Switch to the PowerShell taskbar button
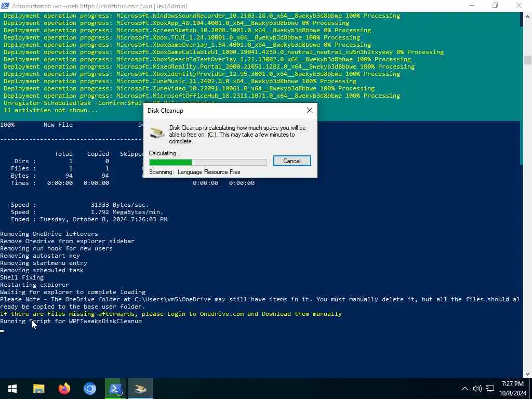532x399 pixels. pyautogui.click(x=115, y=389)
